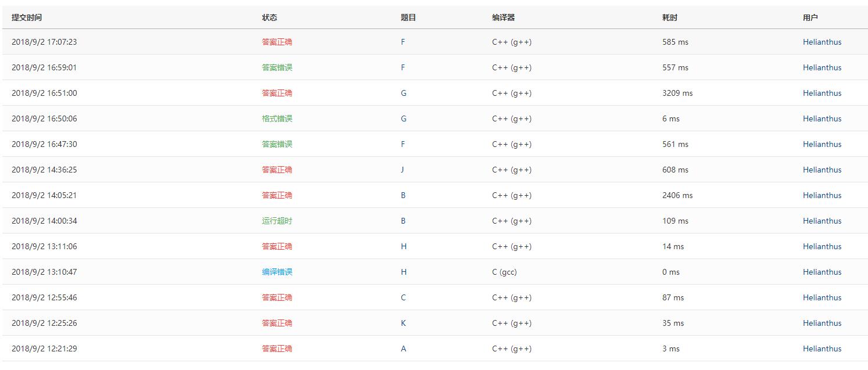
Task: Open problem C link
Action: point(403,297)
